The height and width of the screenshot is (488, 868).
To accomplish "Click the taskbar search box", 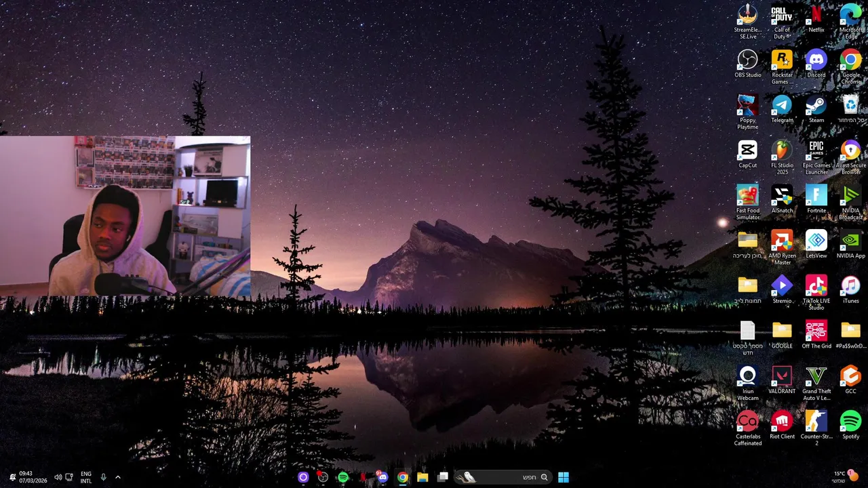I will click(x=502, y=477).
